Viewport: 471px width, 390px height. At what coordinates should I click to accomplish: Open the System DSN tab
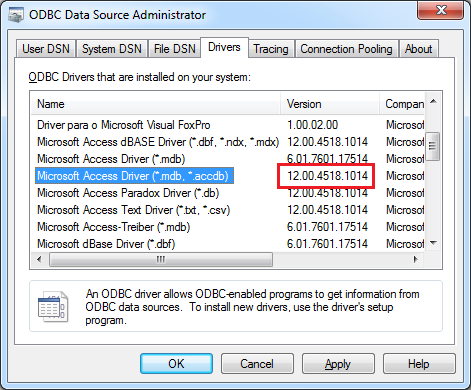[112, 49]
